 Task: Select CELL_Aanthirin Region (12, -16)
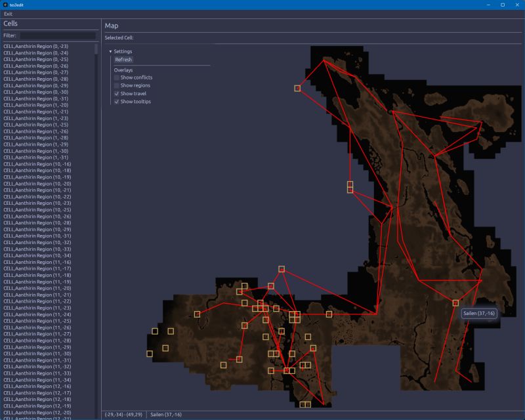(x=37, y=386)
